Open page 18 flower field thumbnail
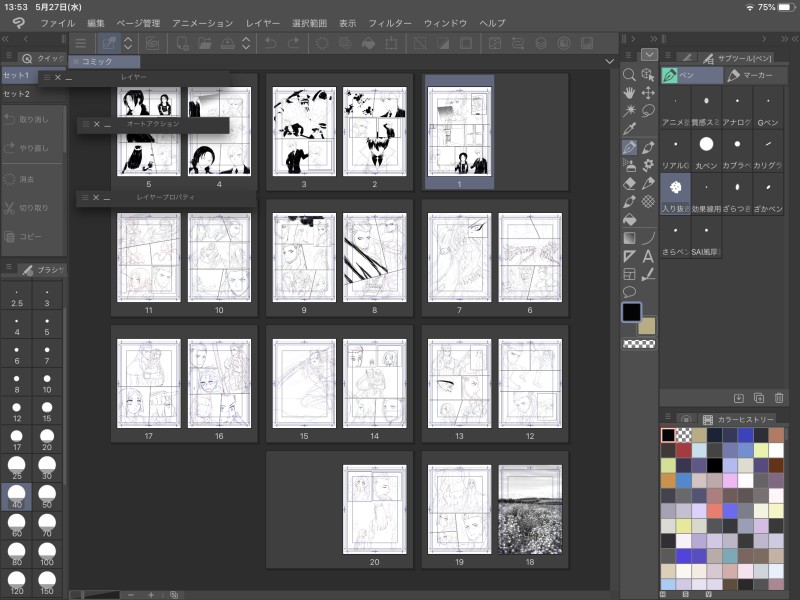The width and height of the screenshot is (800, 600). click(x=530, y=509)
